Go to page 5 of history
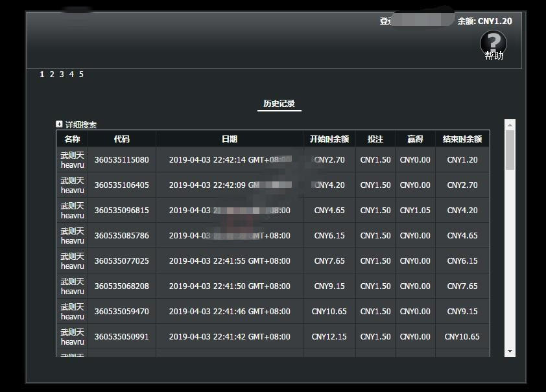 (81, 74)
